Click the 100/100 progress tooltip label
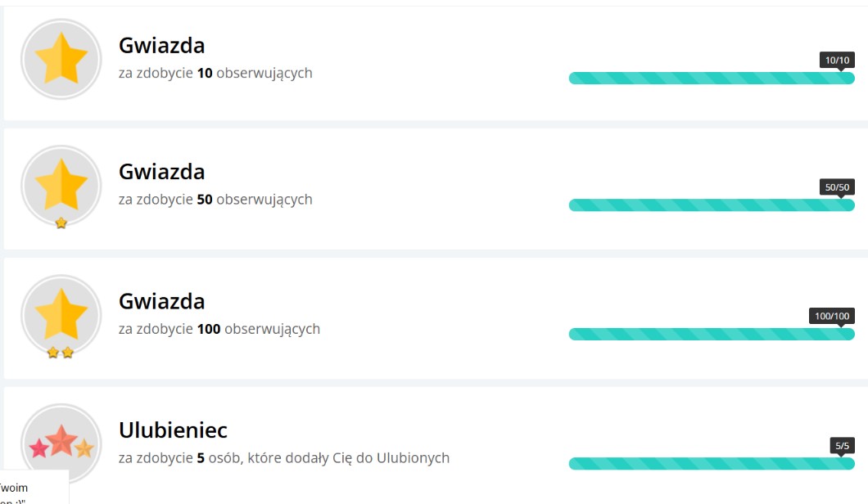Viewport: 868px width, 504px height. pyautogui.click(x=832, y=316)
